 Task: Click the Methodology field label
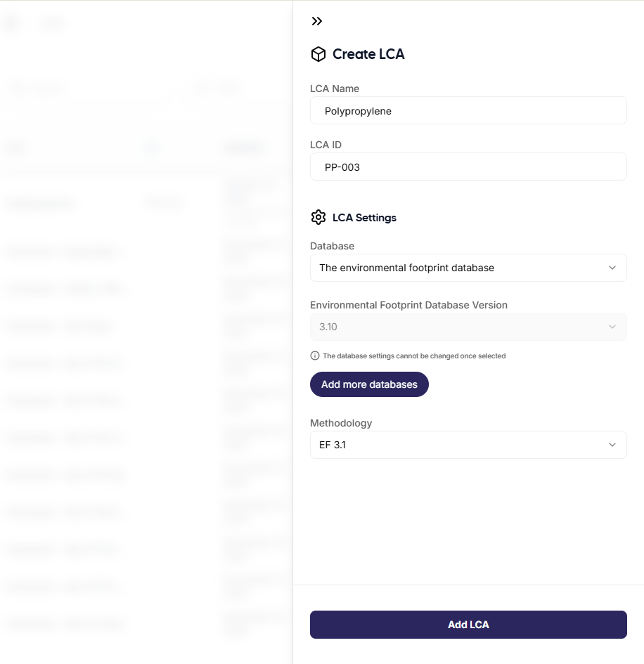pos(341,423)
